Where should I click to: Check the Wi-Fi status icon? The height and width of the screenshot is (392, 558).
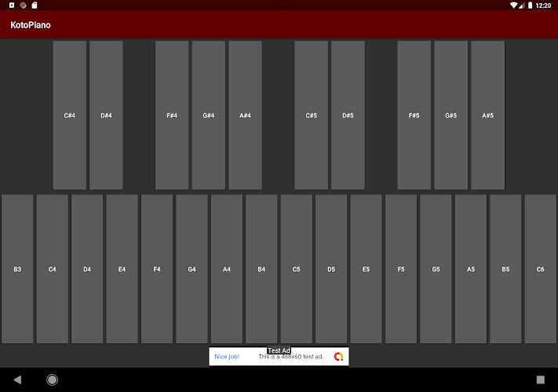point(513,5)
